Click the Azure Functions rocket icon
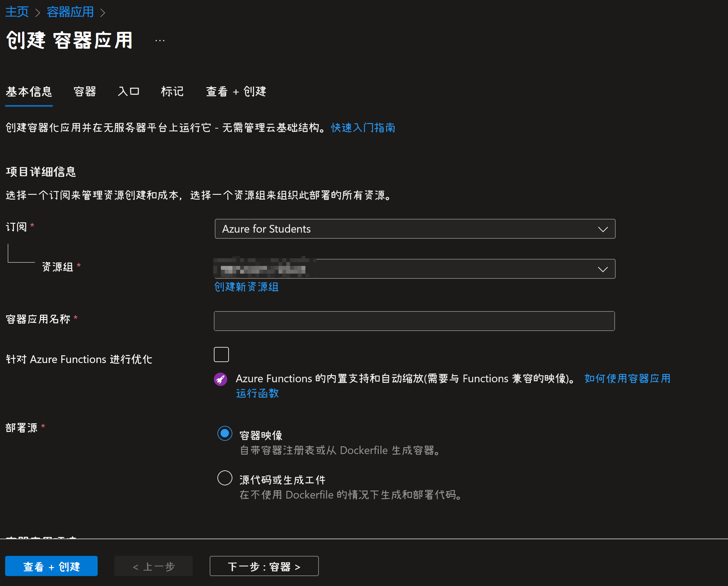The width and height of the screenshot is (728, 586). pos(221,379)
